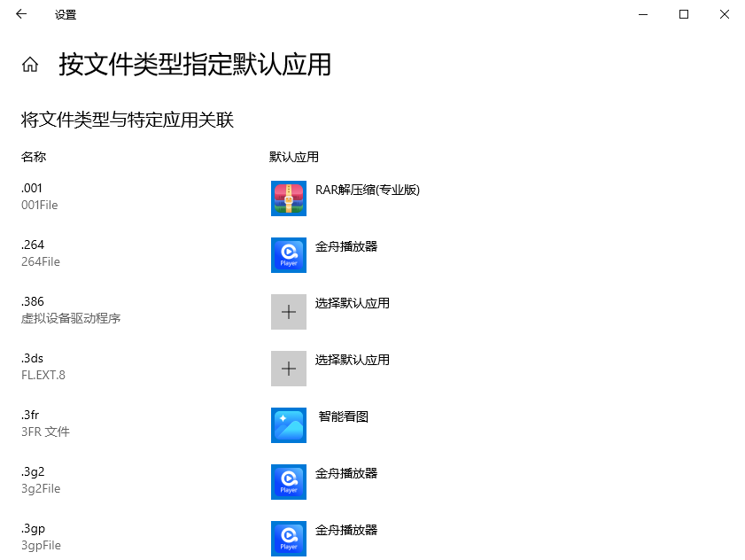This screenshot has height=560, width=745.
Task: Select 金舟播放器 label in the .264 row
Action: click(346, 246)
